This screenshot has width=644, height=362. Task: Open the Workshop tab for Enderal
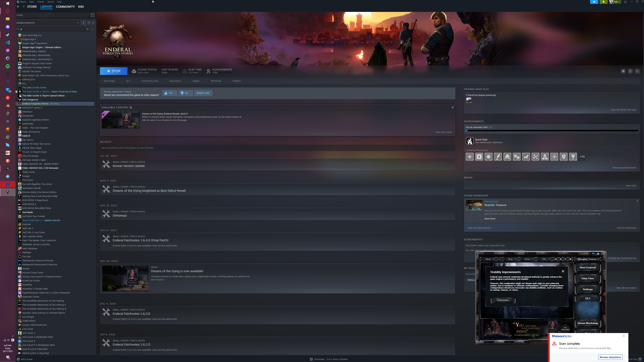point(216,81)
